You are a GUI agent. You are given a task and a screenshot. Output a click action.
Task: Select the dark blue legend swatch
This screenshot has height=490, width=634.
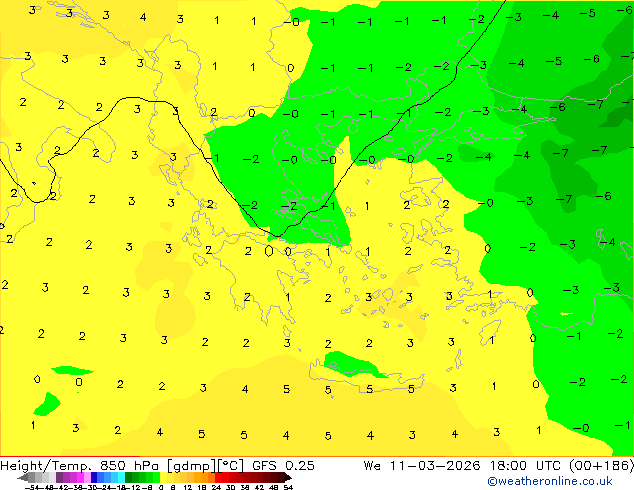tap(94, 477)
